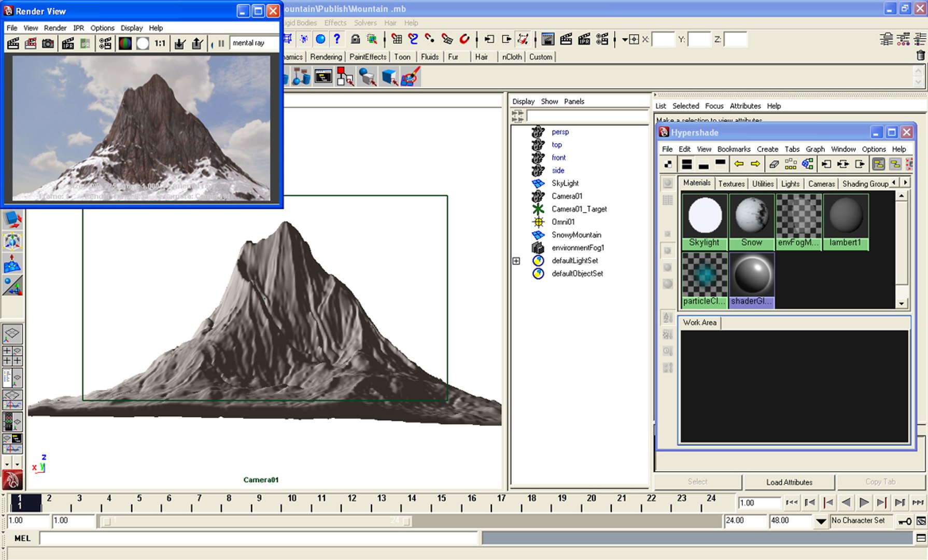
Task: Click the Redo Previous Render clapboard in Render View
Action: 13,44
